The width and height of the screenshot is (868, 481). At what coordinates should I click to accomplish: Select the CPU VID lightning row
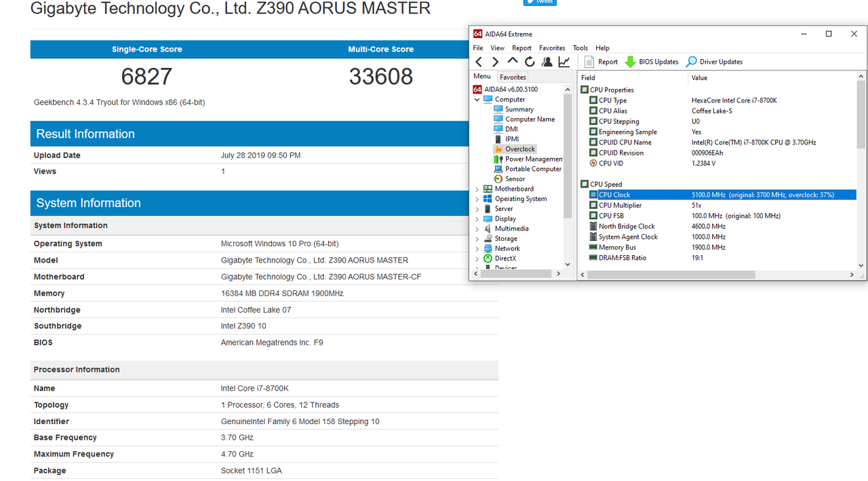point(719,163)
